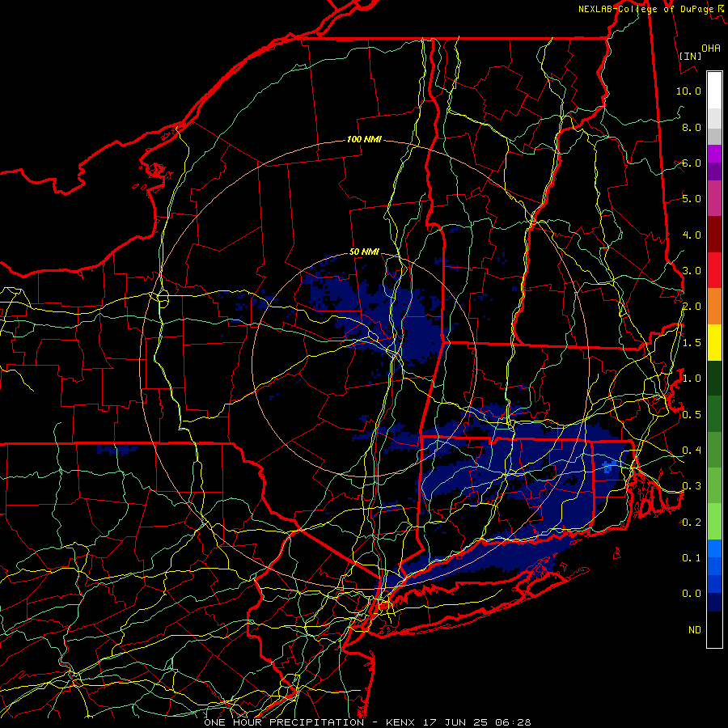Click the 0.0 legend value
This screenshot has height=728, width=728.
tap(692, 594)
